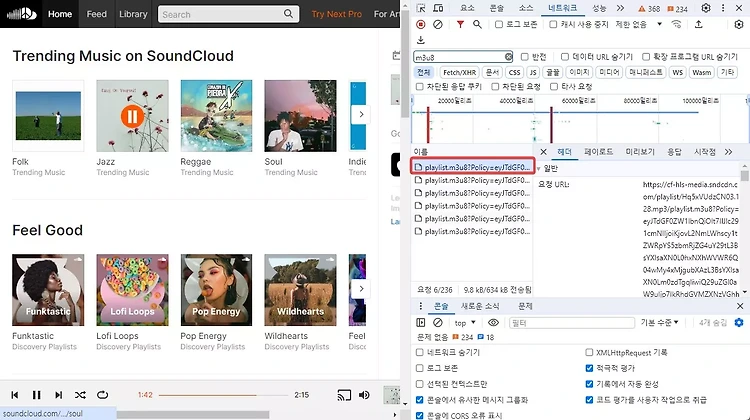This screenshot has height=420, width=750.
Task: Open console settings blue gear
Action: (739, 322)
